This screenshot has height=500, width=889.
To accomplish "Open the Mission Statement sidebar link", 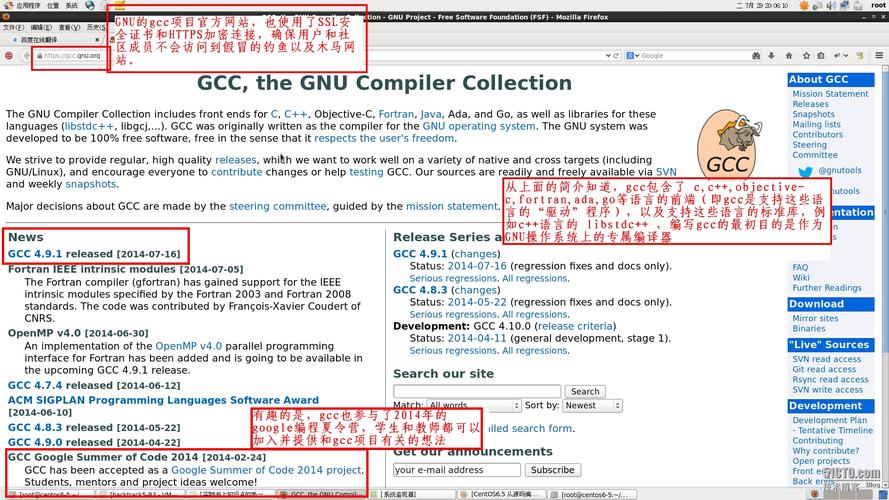I will [x=830, y=94].
